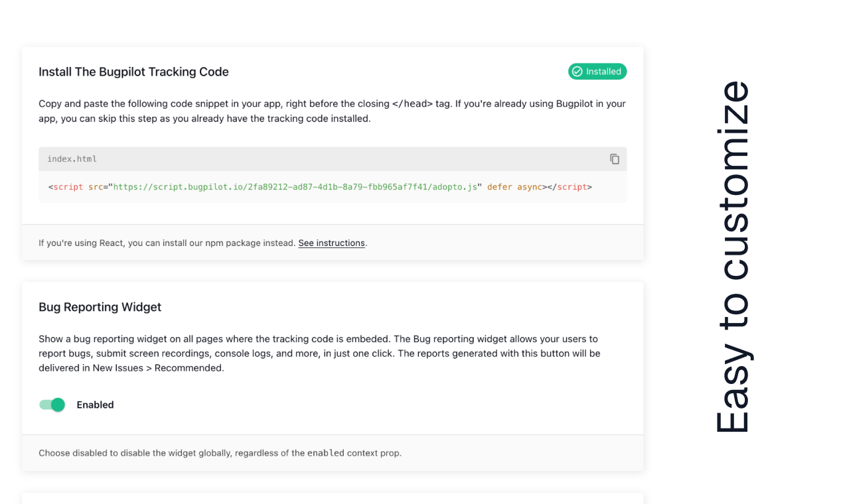Disable the Bug Reporting Widget toggle
The width and height of the screenshot is (843, 504).
[52, 405]
